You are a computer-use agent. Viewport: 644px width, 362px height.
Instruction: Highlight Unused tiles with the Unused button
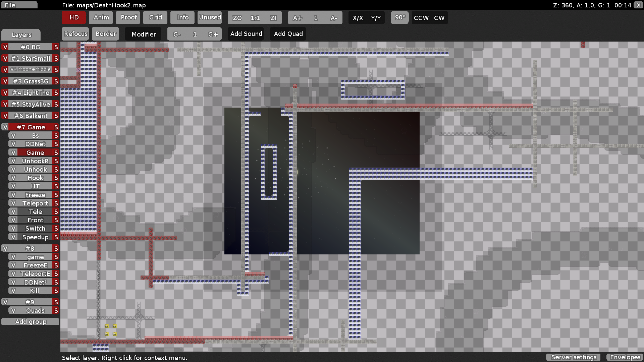[209, 17]
